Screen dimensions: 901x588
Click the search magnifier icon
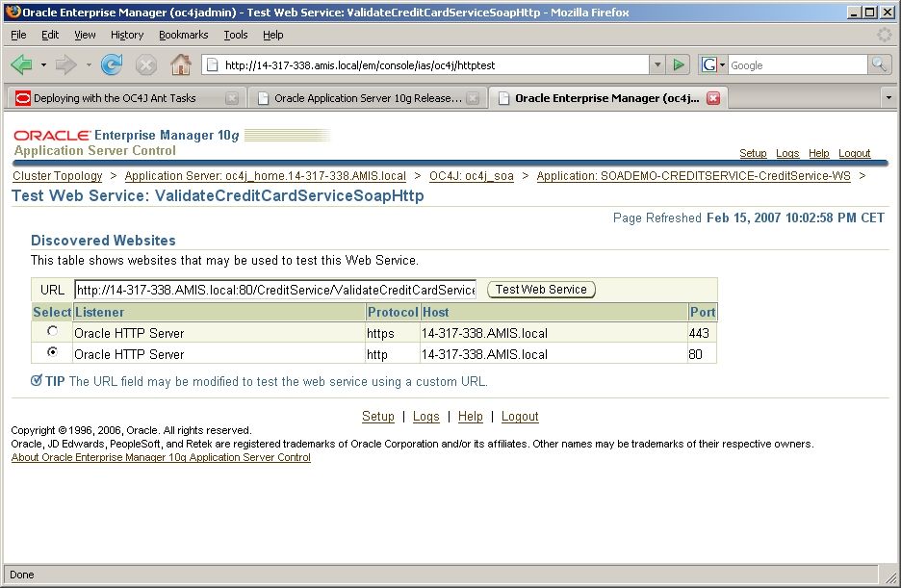(879, 64)
